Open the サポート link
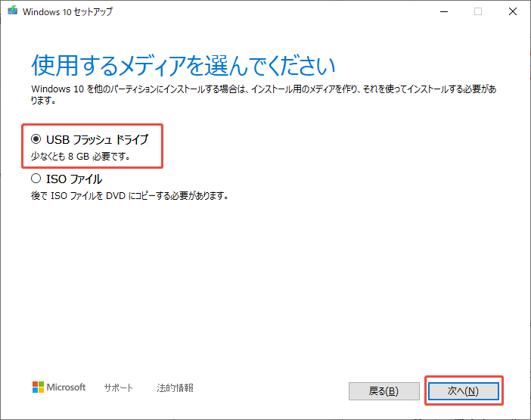531x420 pixels. (x=119, y=387)
